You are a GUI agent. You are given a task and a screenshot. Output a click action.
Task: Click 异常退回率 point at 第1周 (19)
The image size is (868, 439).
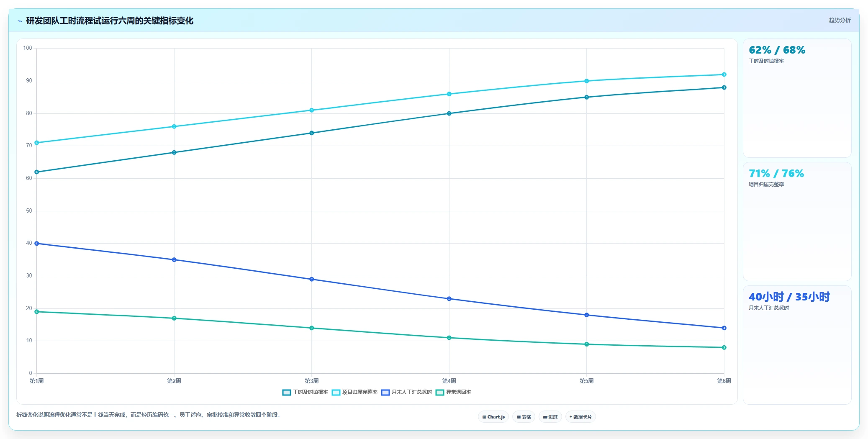(x=37, y=312)
